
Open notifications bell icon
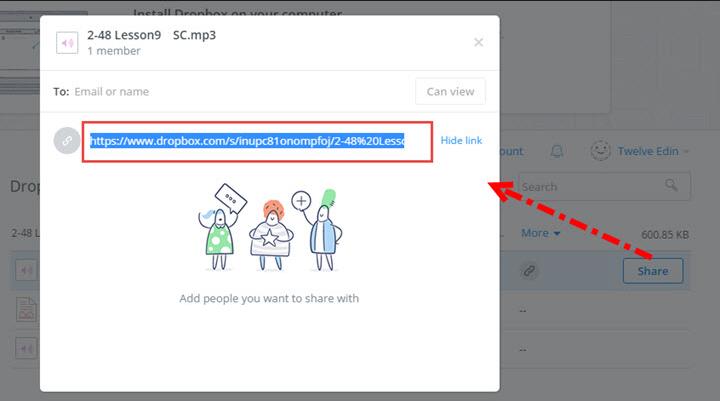[x=557, y=151]
